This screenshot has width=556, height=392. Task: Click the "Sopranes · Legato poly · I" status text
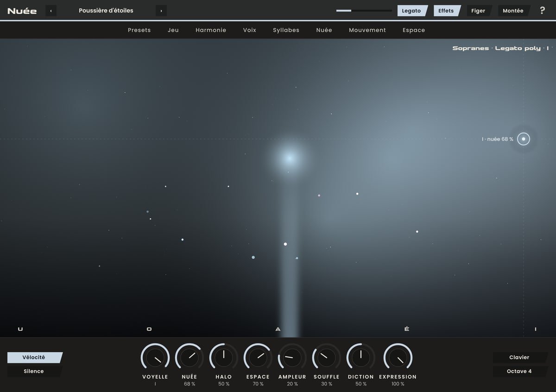click(500, 48)
